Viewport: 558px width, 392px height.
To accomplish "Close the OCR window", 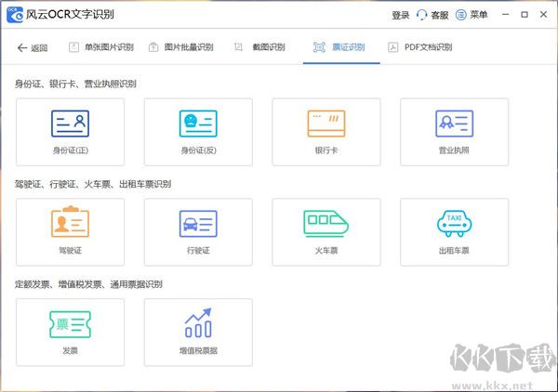I will tap(543, 15).
